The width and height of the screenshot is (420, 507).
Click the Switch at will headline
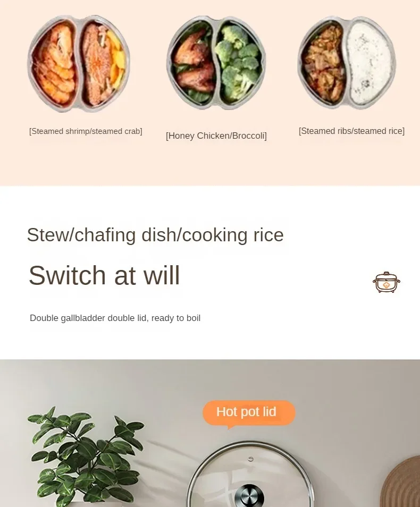point(104,275)
